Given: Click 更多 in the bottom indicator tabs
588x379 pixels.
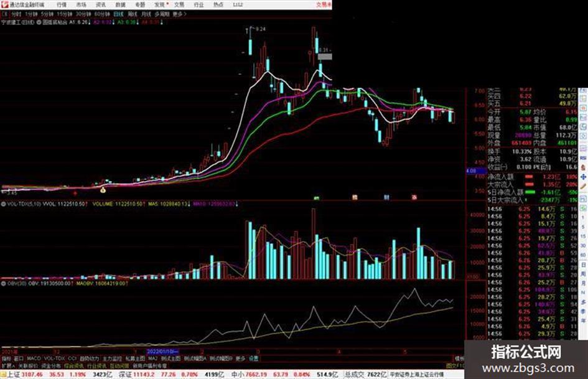Looking at the screenshot, I should pyautogui.click(x=240, y=358).
